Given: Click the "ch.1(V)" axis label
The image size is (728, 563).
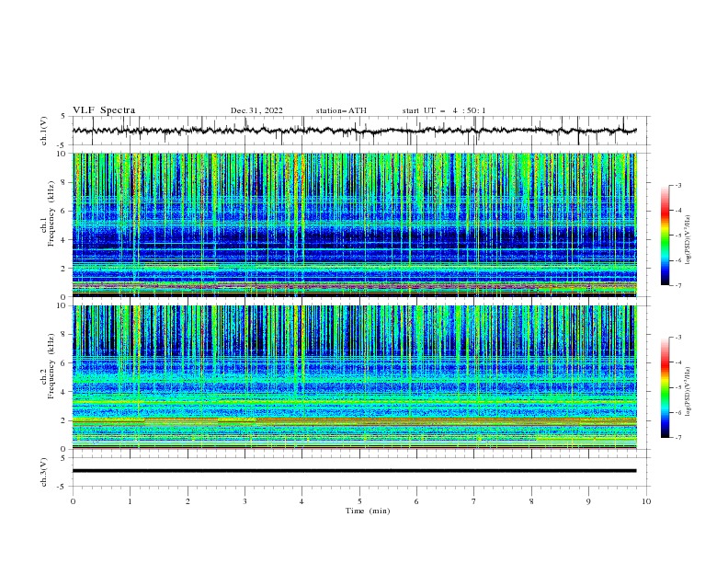Looking at the screenshot, I should (x=44, y=131).
